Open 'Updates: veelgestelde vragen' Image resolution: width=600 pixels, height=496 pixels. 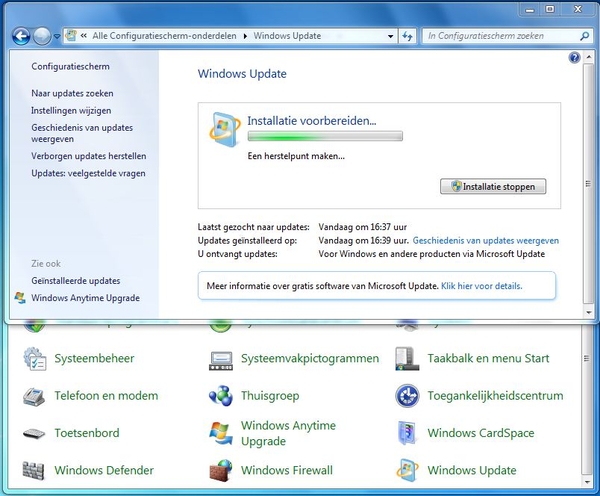point(88,173)
